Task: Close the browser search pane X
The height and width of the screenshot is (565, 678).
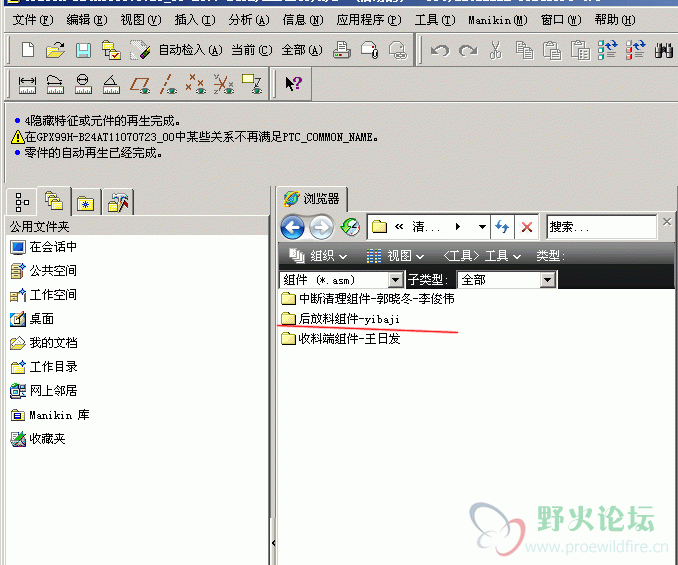Action: pyautogui.click(x=667, y=222)
